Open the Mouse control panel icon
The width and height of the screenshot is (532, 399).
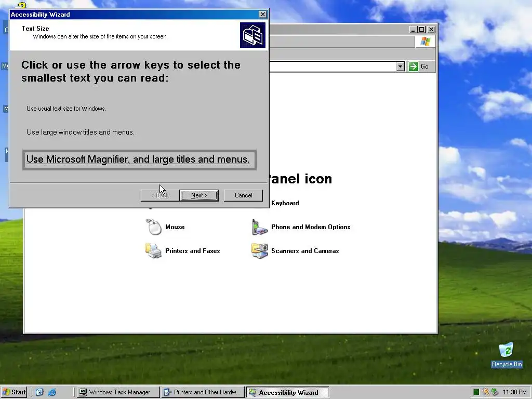[x=154, y=227]
